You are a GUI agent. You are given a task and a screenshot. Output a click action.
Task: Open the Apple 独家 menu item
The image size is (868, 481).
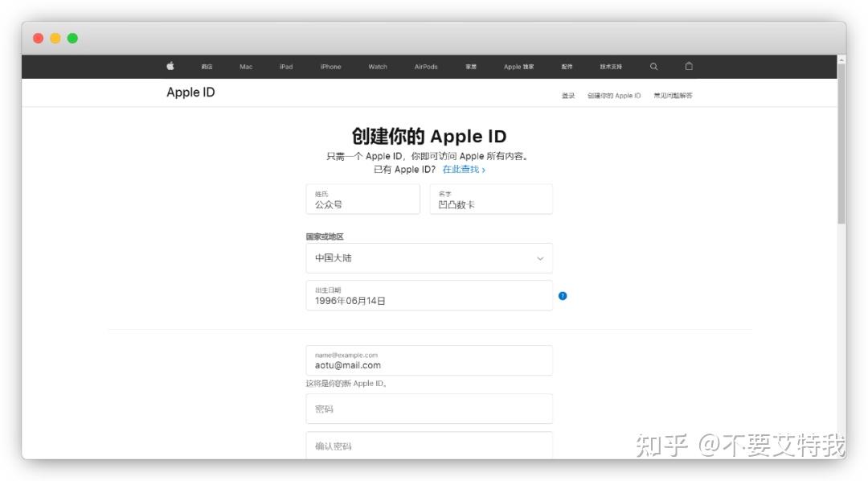point(518,67)
